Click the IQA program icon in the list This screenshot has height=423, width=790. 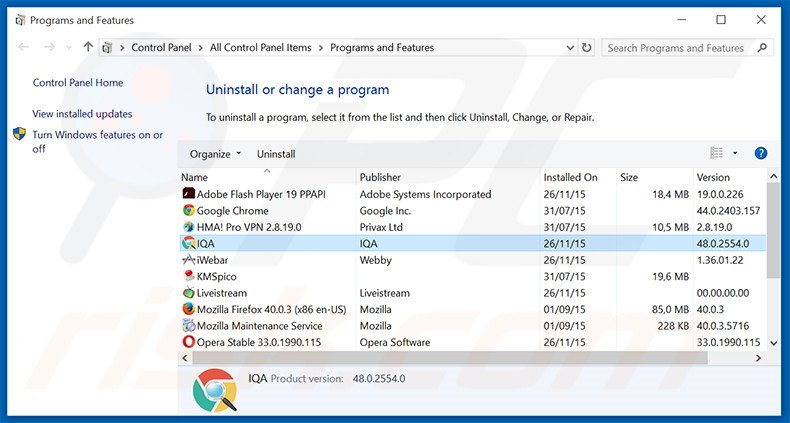click(188, 243)
